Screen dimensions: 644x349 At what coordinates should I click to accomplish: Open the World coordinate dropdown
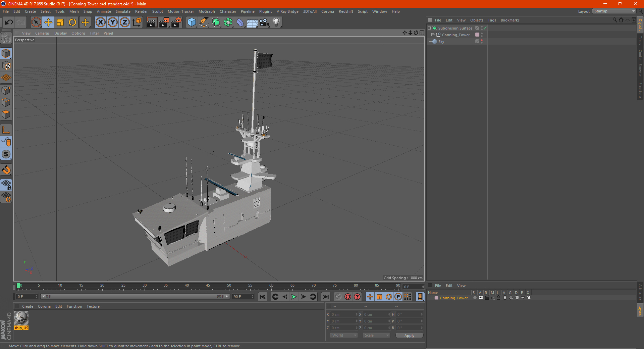pos(344,335)
